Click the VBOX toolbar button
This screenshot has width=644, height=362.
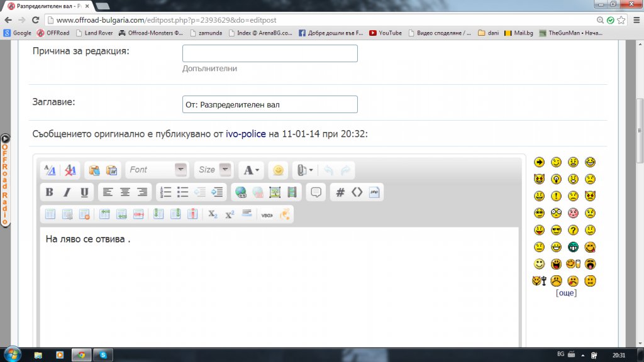pyautogui.click(x=267, y=215)
